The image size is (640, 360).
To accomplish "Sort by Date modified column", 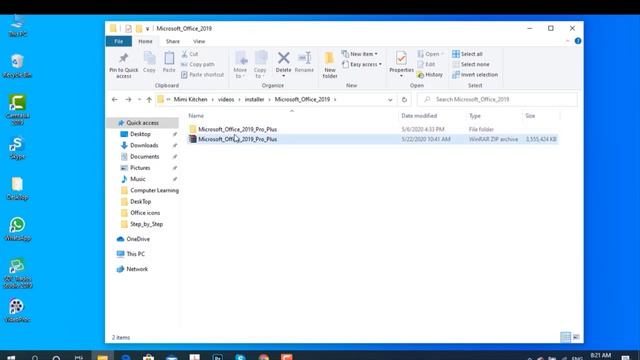I will pos(419,116).
